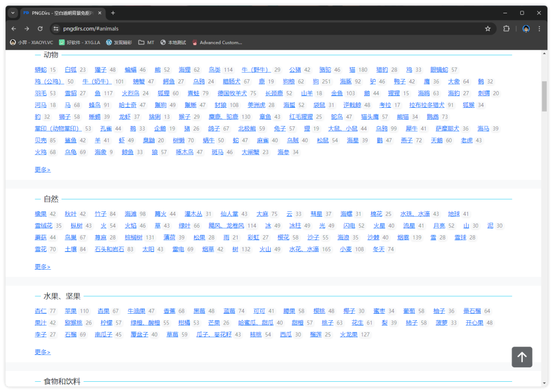Open the MT bookmarks folder

[146, 42]
